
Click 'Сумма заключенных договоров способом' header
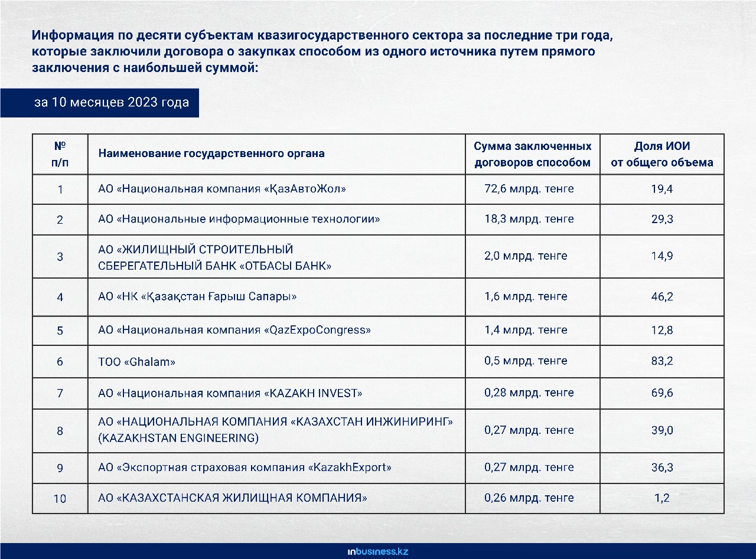coord(532,154)
